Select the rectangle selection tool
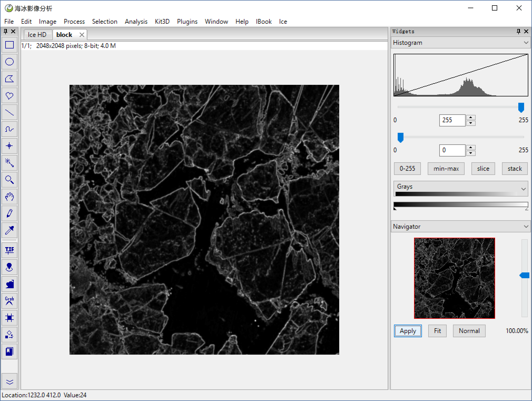Viewport: 532px width, 401px height. click(x=9, y=45)
